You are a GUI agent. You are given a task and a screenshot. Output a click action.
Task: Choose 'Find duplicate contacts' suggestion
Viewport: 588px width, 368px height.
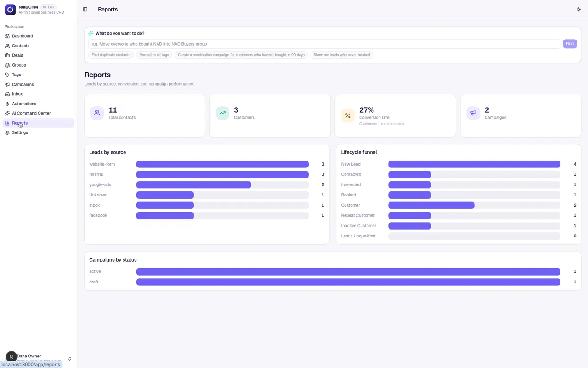(111, 55)
